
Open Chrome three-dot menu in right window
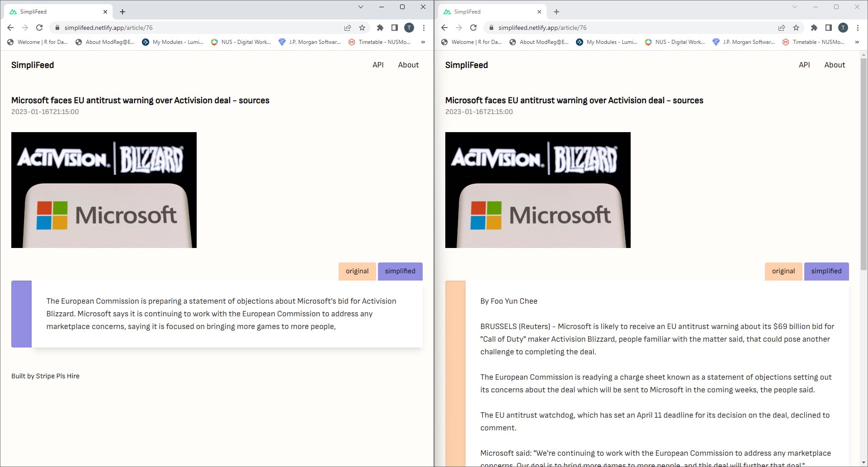coord(858,28)
